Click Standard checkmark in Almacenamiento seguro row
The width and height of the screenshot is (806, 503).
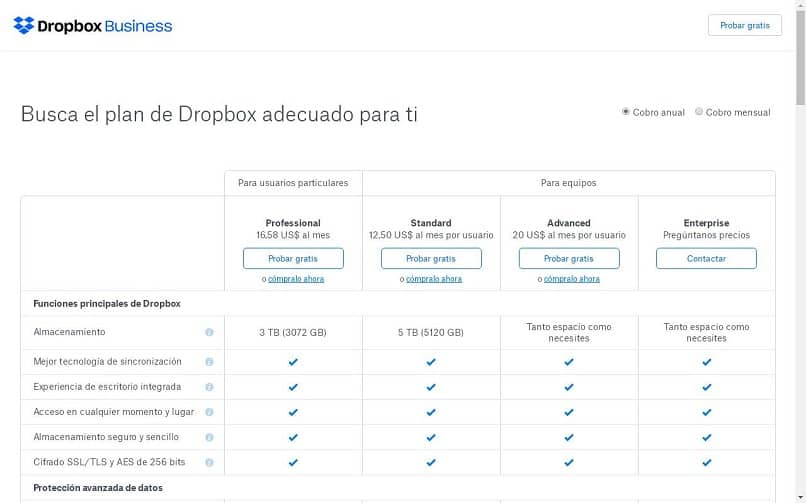tap(431, 437)
